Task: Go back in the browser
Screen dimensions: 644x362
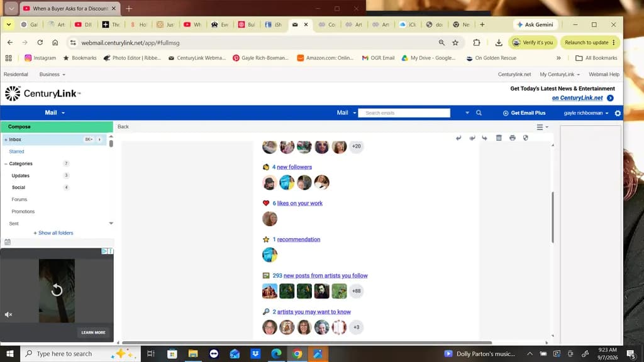Action: (10, 43)
